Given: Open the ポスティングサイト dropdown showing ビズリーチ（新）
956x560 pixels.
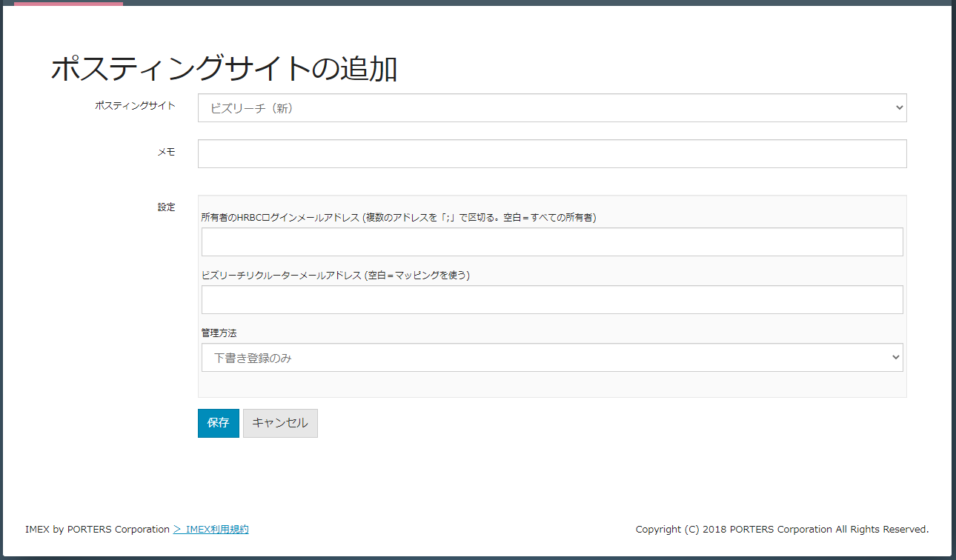Looking at the screenshot, I should [551, 108].
